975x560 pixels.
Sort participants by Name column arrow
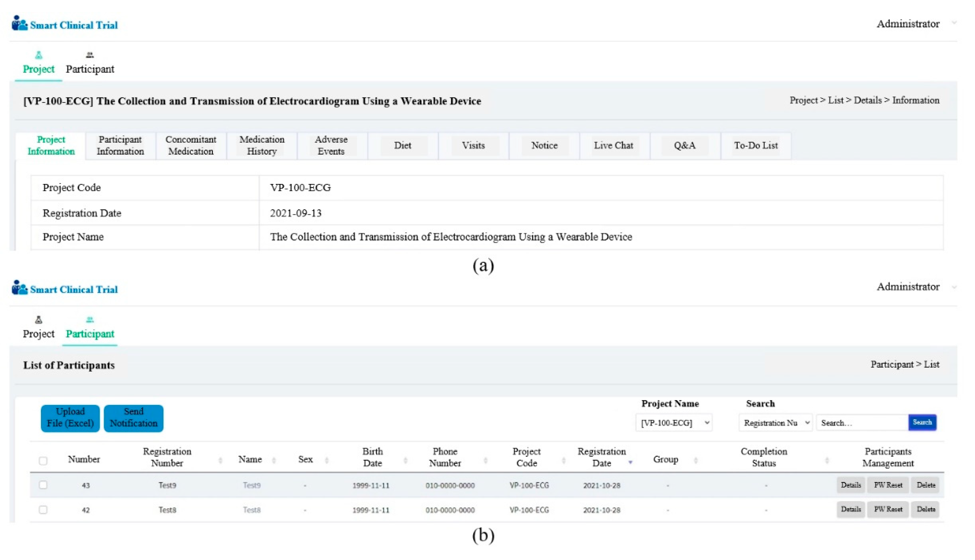pyautogui.click(x=274, y=460)
